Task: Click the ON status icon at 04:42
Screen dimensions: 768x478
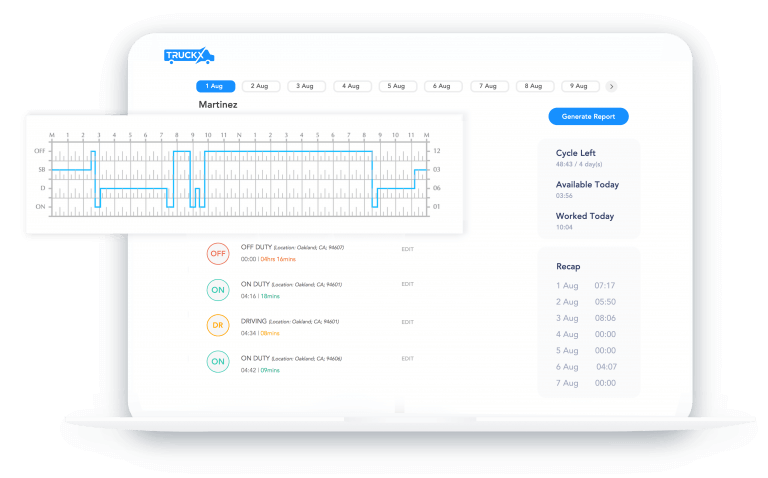Action: pyautogui.click(x=218, y=362)
